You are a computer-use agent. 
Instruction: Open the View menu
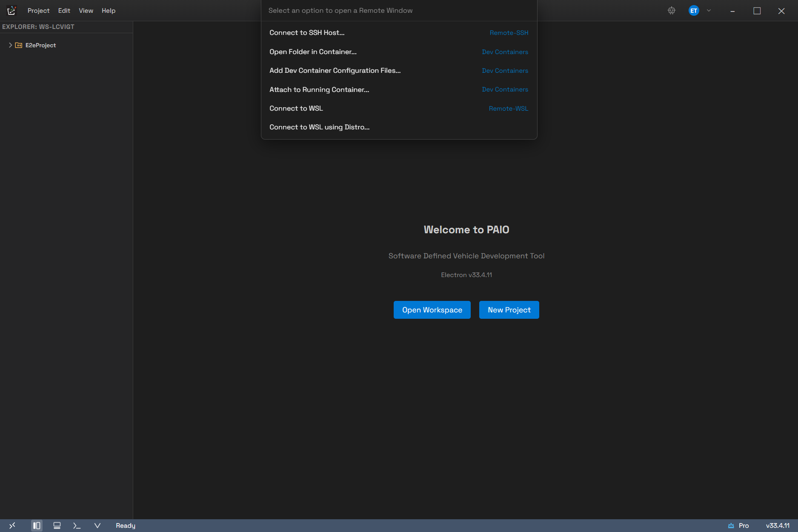(86, 11)
